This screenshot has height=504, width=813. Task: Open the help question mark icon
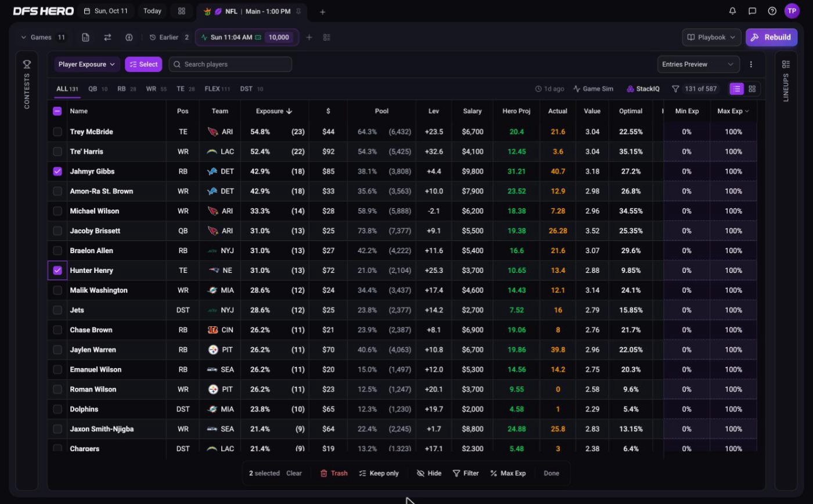click(x=772, y=11)
